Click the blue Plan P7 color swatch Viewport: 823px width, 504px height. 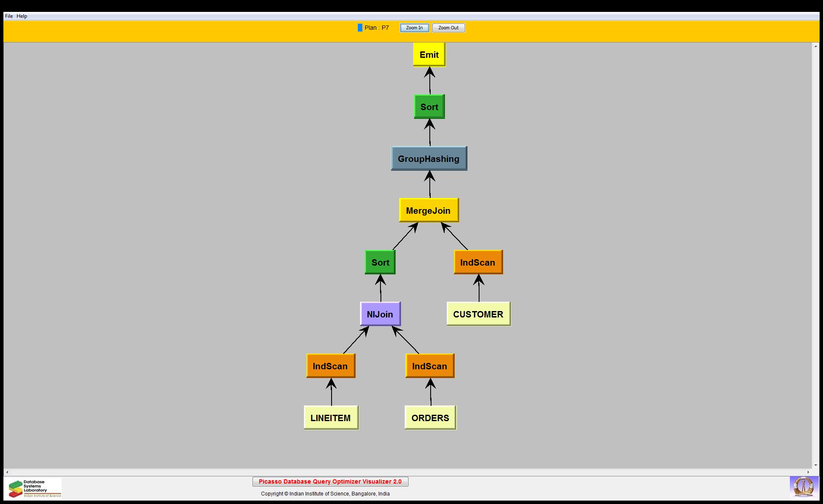[360, 28]
